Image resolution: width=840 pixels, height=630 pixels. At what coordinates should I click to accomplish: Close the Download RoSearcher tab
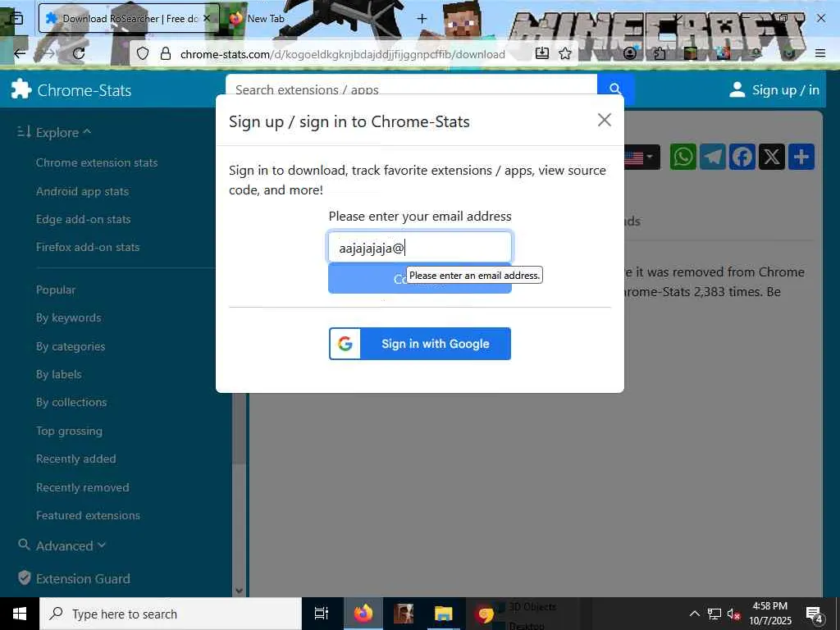coord(207,18)
